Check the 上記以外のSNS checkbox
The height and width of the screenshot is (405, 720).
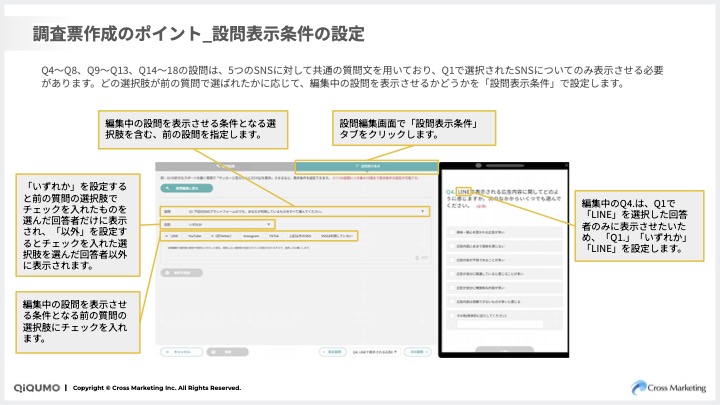pyautogui.click(x=286, y=236)
